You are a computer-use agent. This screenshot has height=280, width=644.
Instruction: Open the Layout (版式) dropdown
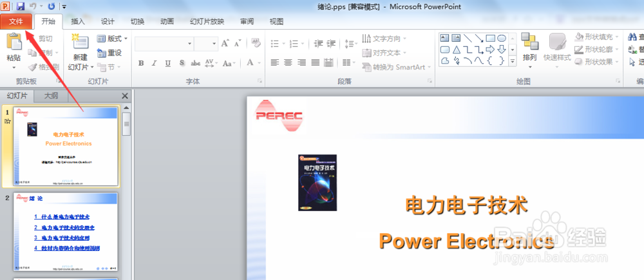[112, 39]
